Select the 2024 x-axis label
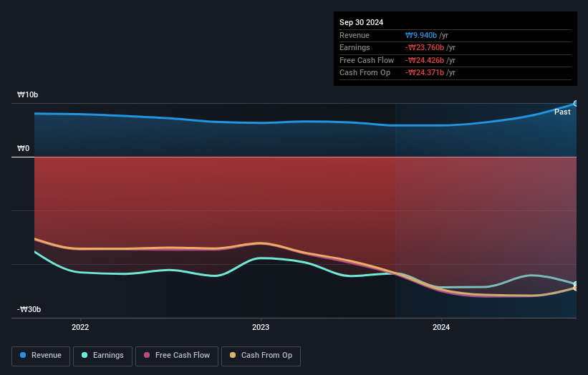Image resolution: width=588 pixels, height=375 pixels. [x=441, y=327]
